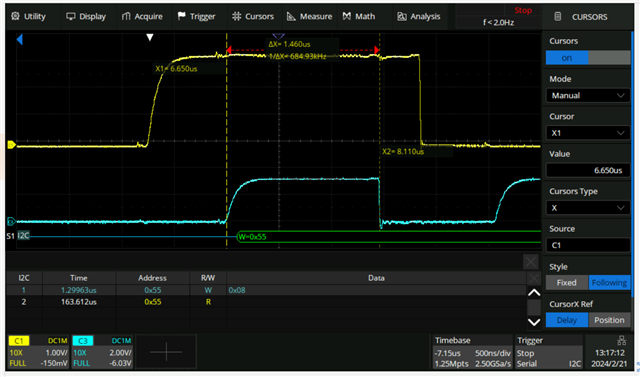The image size is (640, 377).
Task: Click the Math M icon
Action: tap(347, 16)
